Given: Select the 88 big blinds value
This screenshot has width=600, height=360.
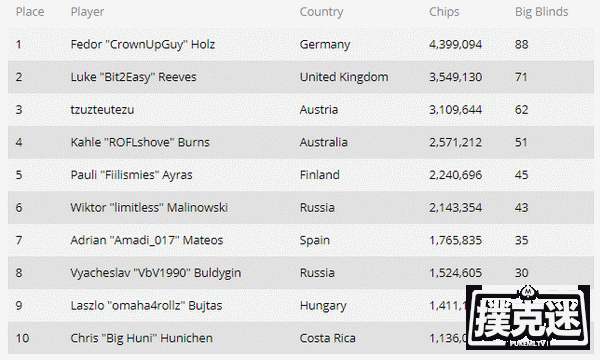Looking at the screenshot, I should tap(522, 44).
